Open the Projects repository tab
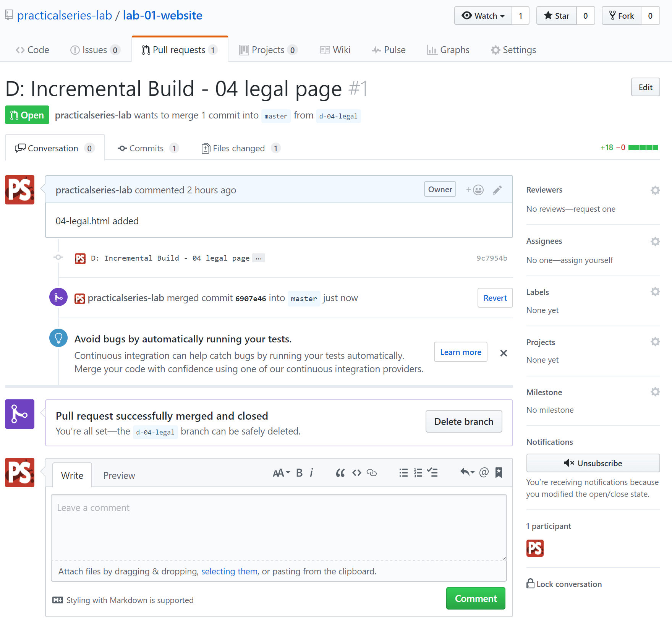Image resolution: width=672 pixels, height=621 pixels. [268, 50]
